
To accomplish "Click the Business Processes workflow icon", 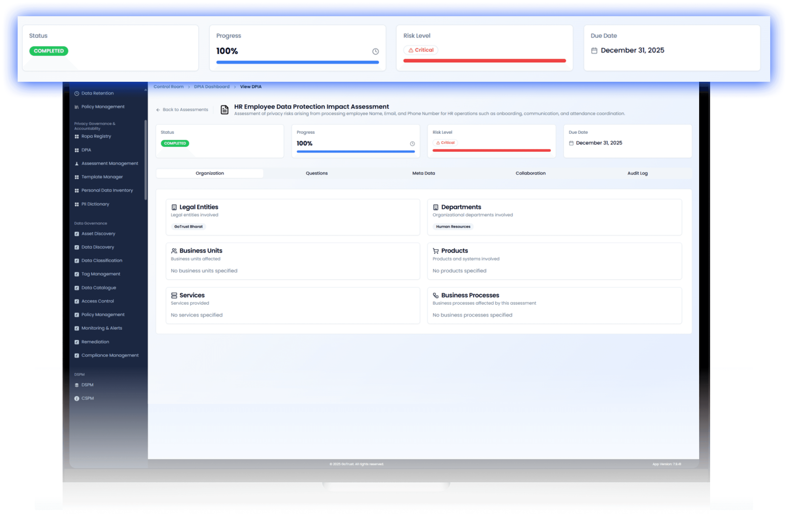I will (x=436, y=295).
